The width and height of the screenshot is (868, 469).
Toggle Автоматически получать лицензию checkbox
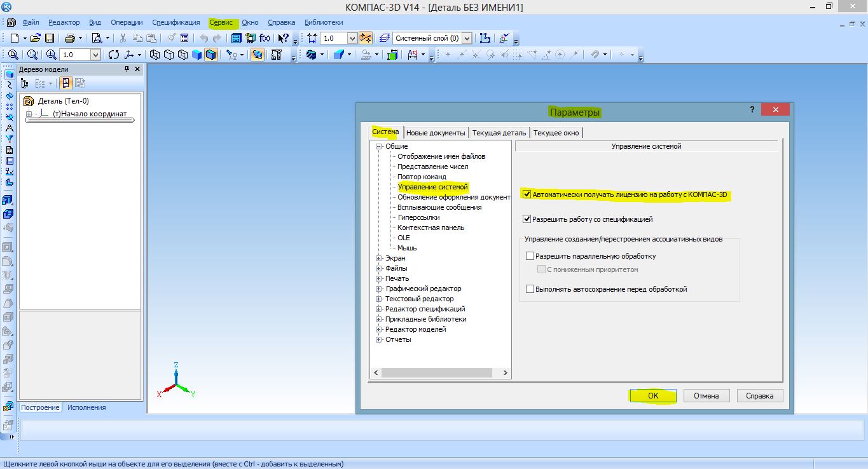pos(527,194)
